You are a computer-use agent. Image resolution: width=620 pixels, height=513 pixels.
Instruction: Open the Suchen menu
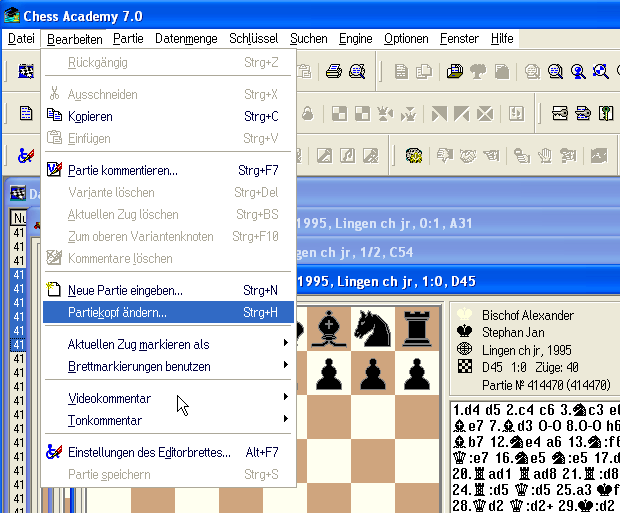(x=308, y=39)
